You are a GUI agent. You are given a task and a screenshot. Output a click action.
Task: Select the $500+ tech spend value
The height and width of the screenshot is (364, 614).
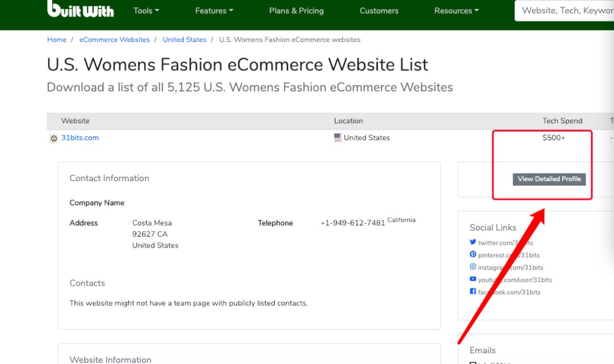(x=554, y=137)
